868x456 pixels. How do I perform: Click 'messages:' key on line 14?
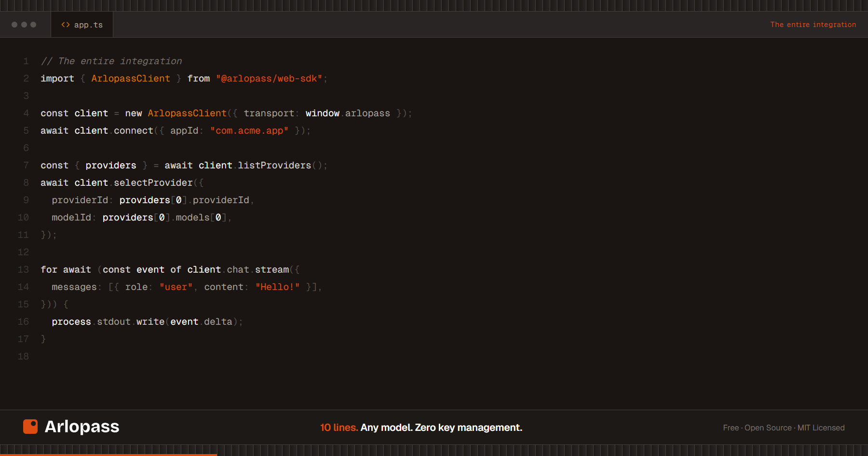pos(77,287)
